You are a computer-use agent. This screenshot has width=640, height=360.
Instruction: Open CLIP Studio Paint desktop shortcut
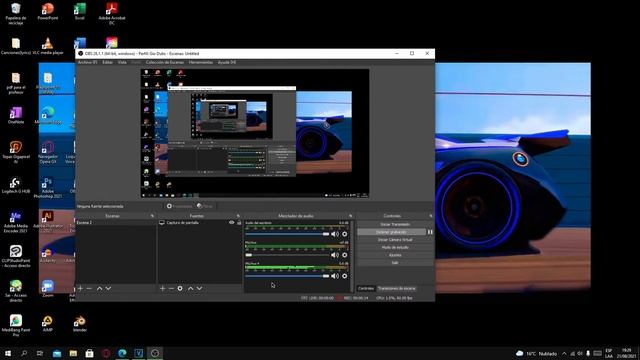(16, 256)
